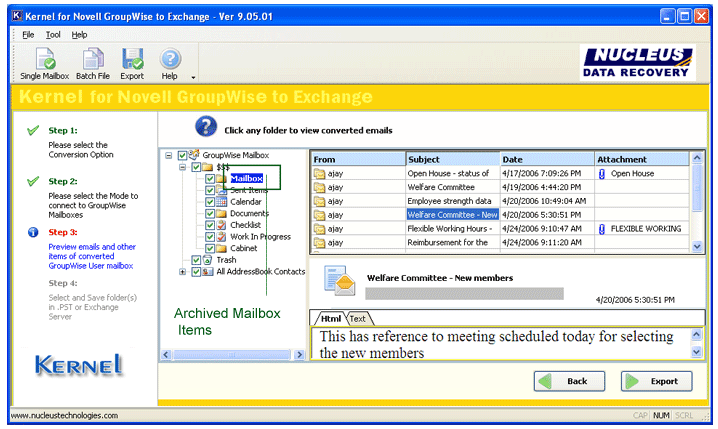Toggle the GroupWise Mailbox checkbox
This screenshot has width=718, height=429.
182,156
